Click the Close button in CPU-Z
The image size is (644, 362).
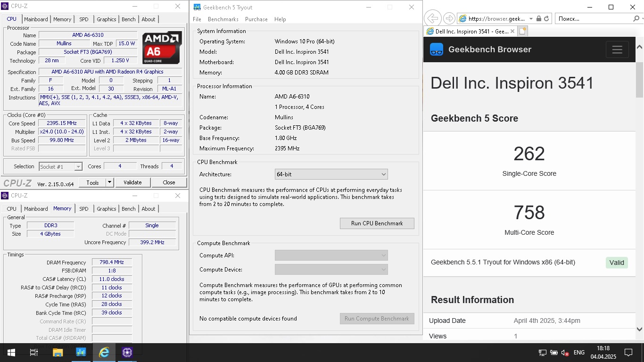click(x=169, y=182)
